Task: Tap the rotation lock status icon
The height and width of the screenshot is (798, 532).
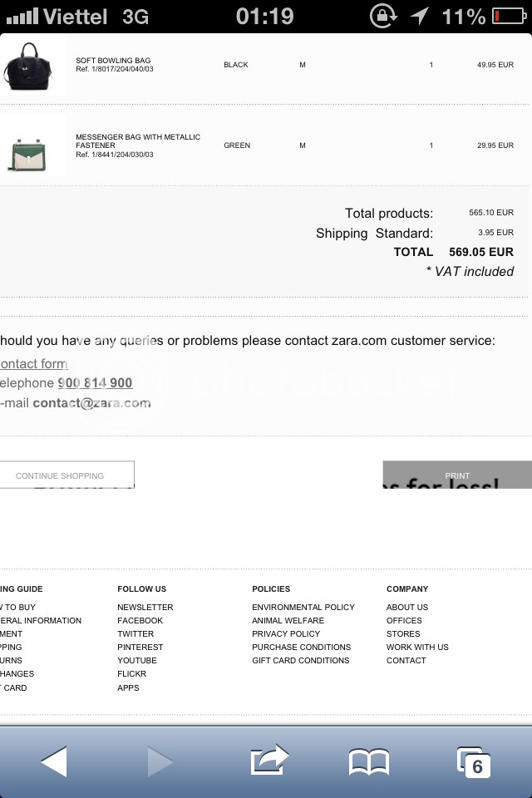Action: (x=383, y=17)
